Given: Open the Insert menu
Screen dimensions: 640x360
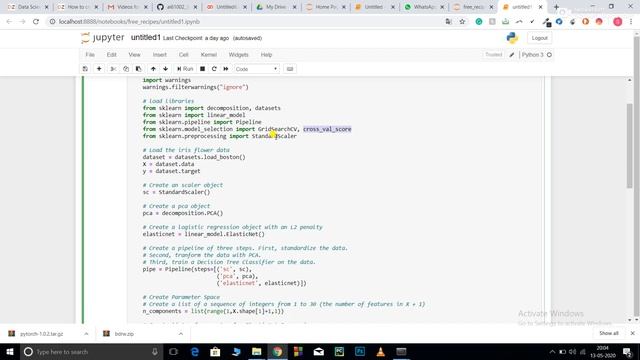Looking at the screenshot, I should (160, 55).
